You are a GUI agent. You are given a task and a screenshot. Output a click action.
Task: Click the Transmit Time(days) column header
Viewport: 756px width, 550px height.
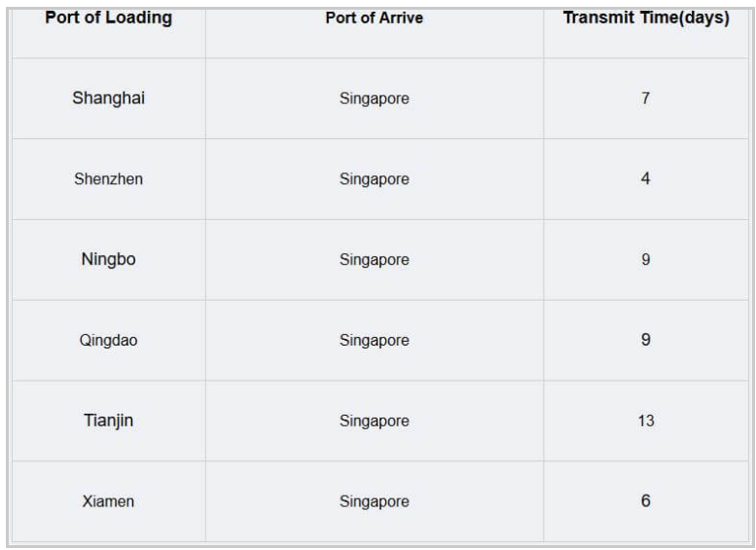(645, 18)
